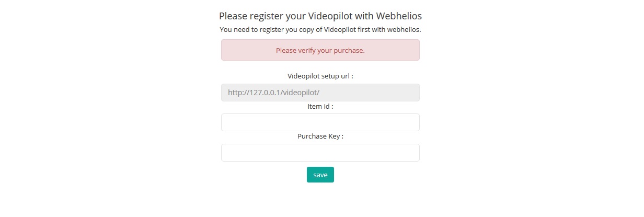644x217 pixels.
Task: Click the http://127.0.0.1/videopilot/ url text
Action: tap(273, 93)
